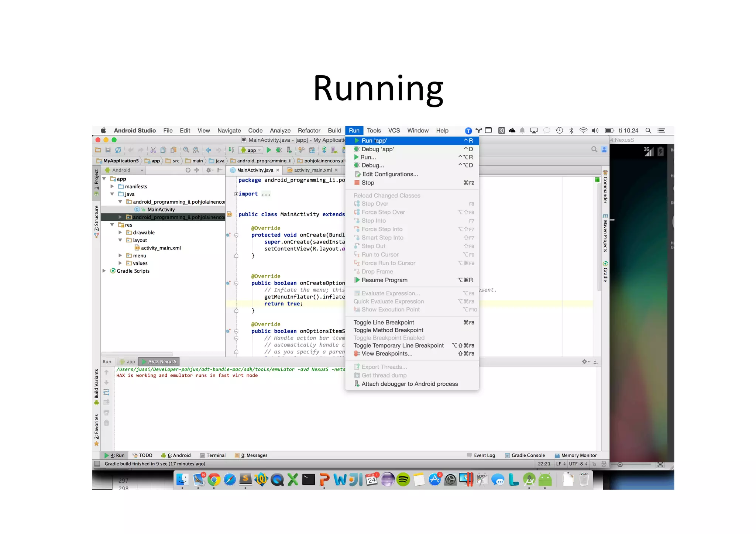
Task: Click the 6: Android tool window button
Action: (176, 455)
